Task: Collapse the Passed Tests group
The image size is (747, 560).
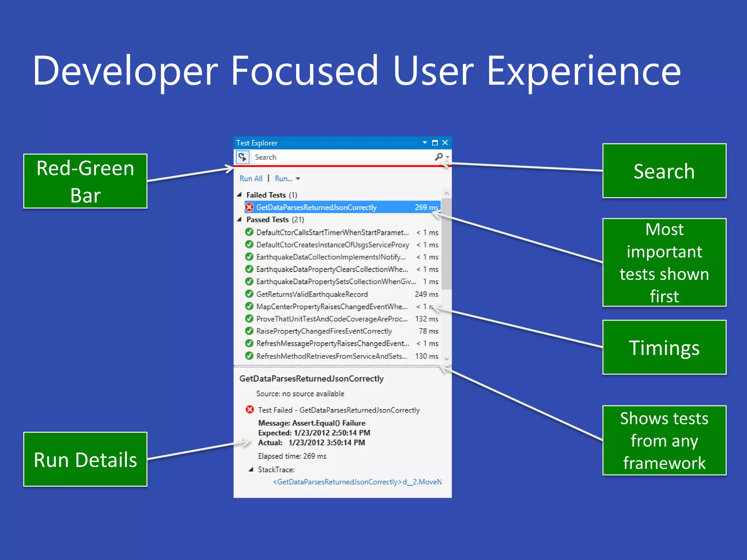Action: click(239, 219)
